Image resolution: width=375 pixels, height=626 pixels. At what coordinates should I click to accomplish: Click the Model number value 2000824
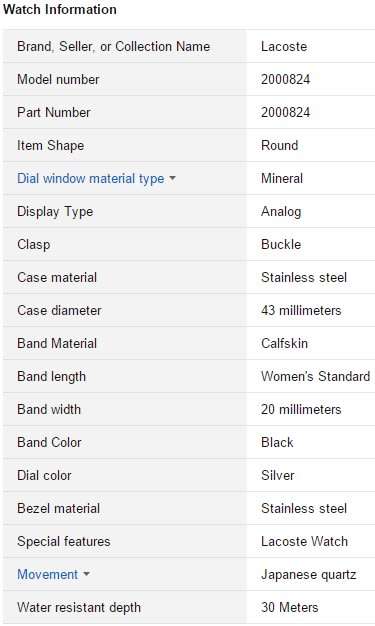(x=286, y=79)
